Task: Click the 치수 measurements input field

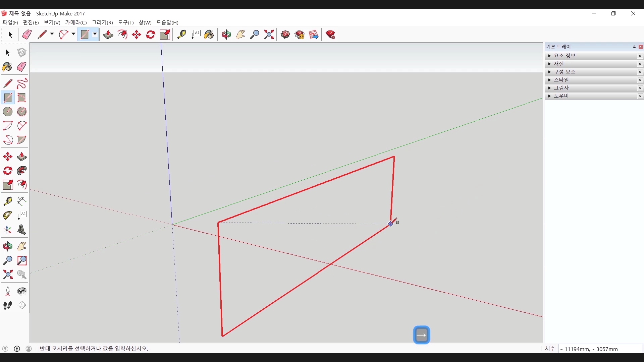Action: point(600,349)
